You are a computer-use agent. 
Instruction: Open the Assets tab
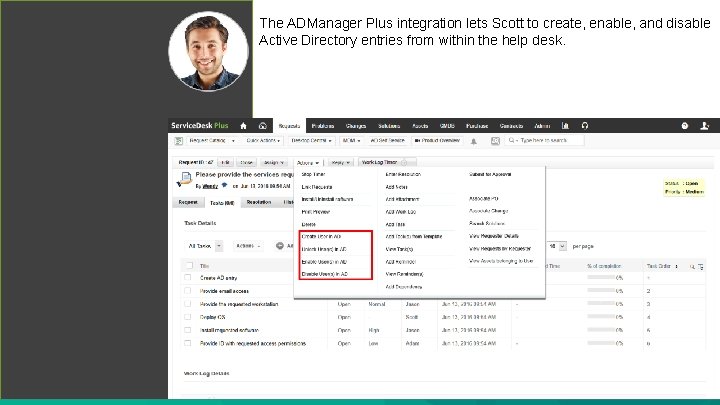pyautogui.click(x=420, y=126)
